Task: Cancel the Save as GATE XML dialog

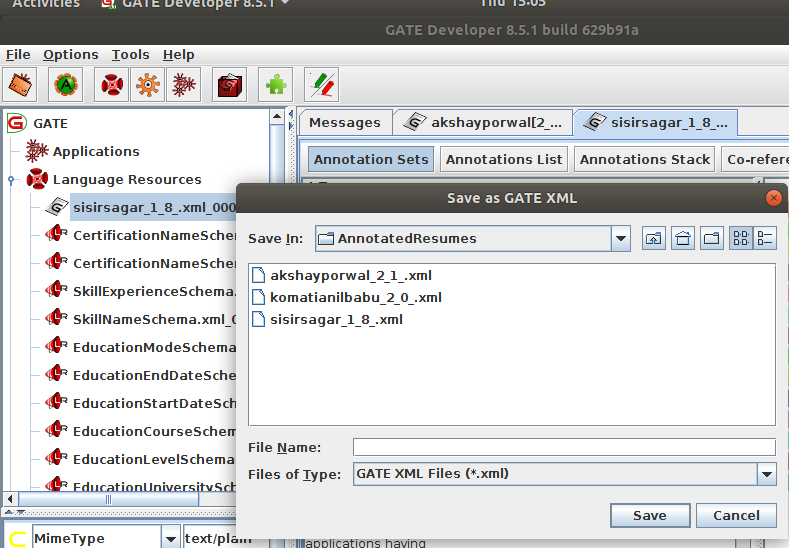Action: tap(736, 515)
